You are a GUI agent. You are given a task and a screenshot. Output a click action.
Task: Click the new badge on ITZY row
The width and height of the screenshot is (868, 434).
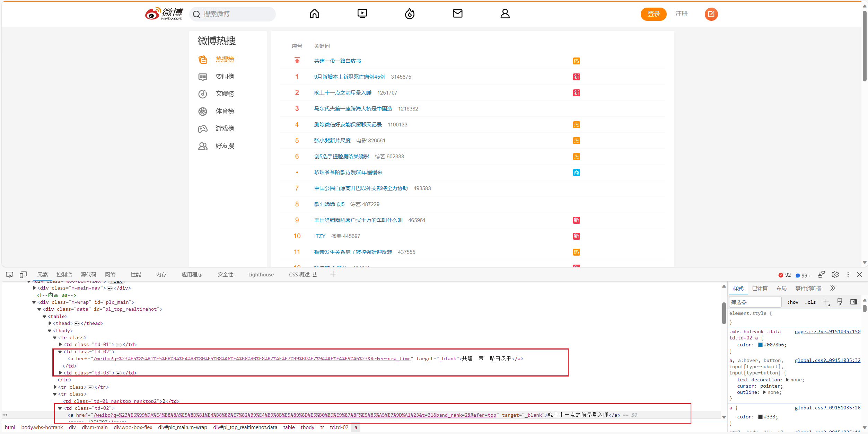click(x=576, y=236)
